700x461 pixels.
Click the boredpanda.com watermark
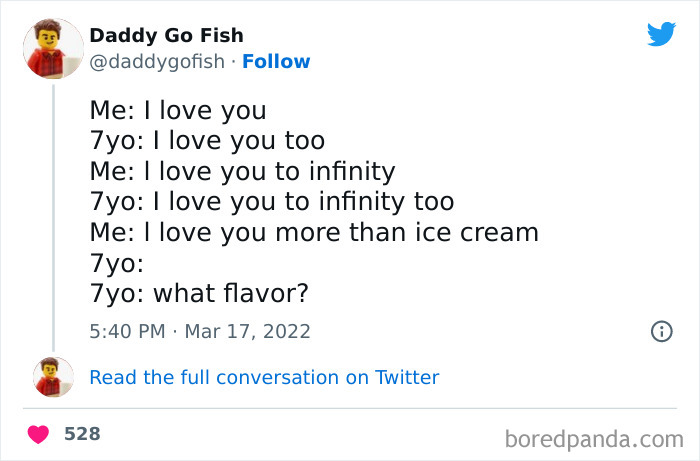594,437
